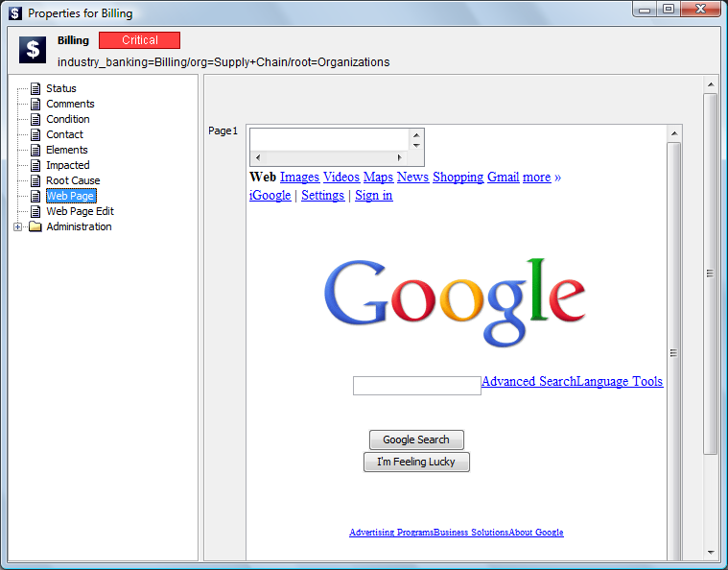Viewport: 728px width, 570px height.
Task: Click the Page1 label
Action: (x=223, y=131)
